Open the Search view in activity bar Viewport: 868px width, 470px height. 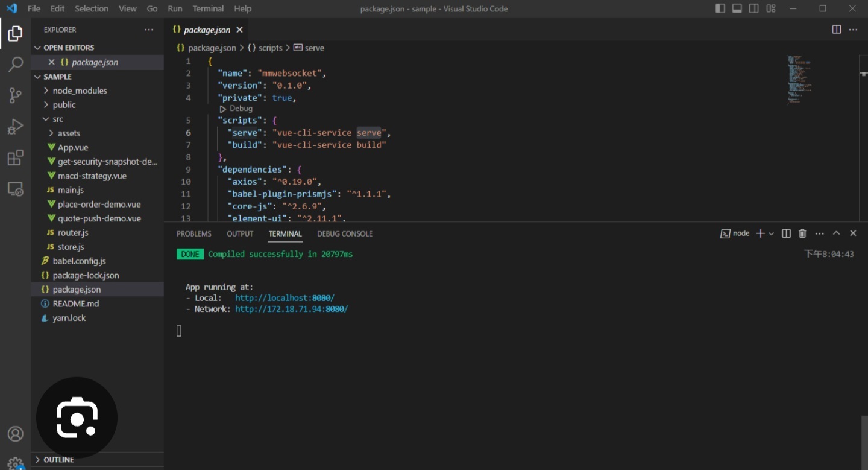tap(15, 64)
